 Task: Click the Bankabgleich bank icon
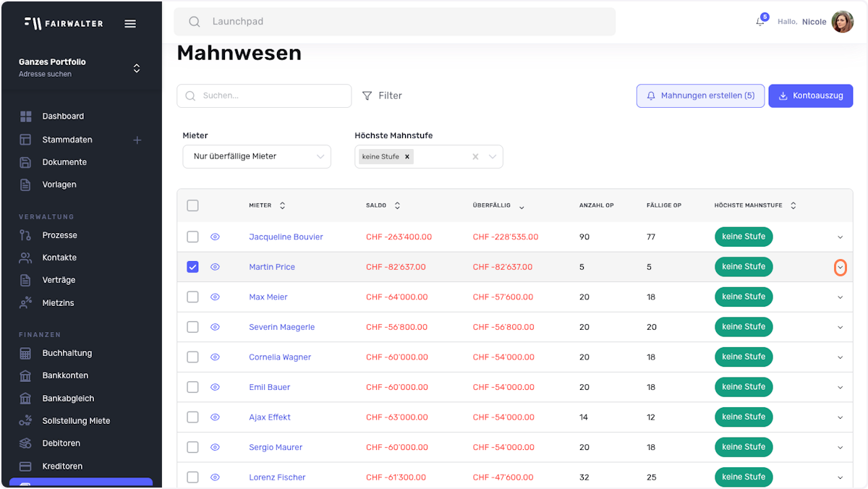[x=26, y=399]
